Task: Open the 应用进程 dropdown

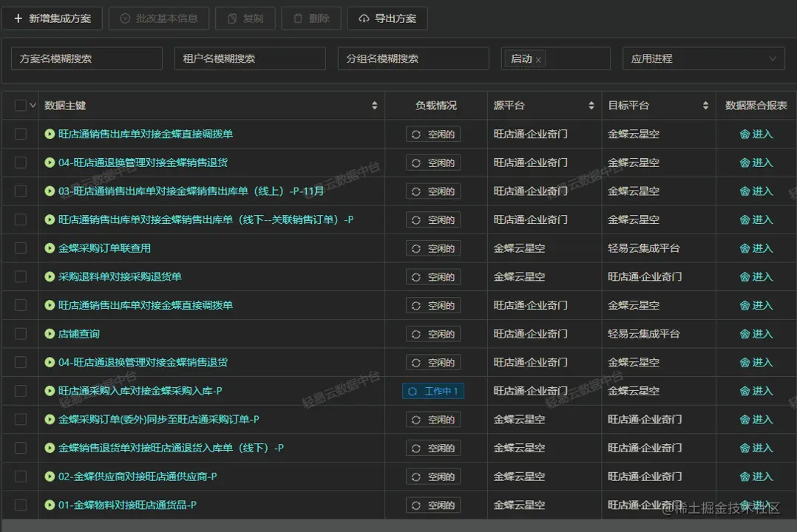Action: click(702, 58)
